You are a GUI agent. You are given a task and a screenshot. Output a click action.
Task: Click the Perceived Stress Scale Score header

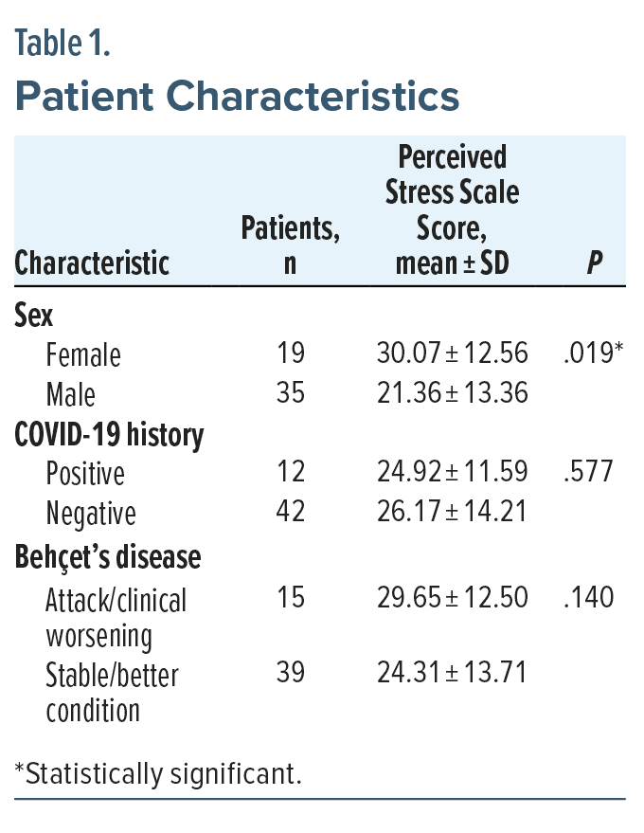pyautogui.click(x=452, y=210)
